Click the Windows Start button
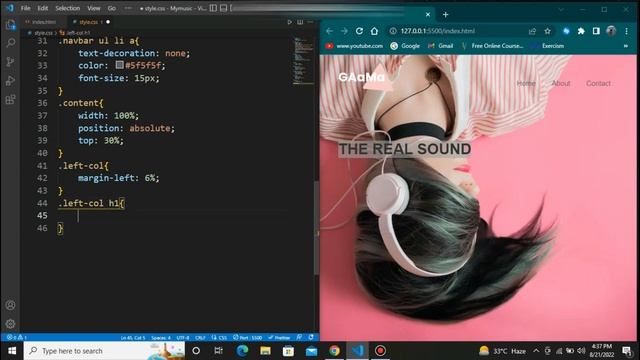 pyautogui.click(x=12, y=351)
